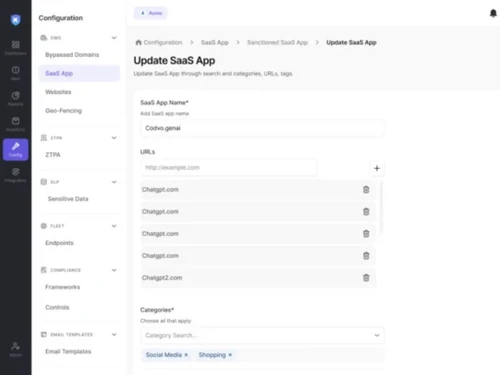Screen dimensions: 500x375
Task: Go to Bypassed Domains
Action: coord(72,55)
